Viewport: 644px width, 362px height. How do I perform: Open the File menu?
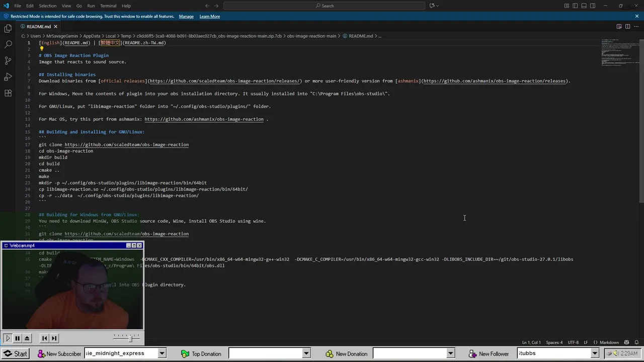coord(18,6)
